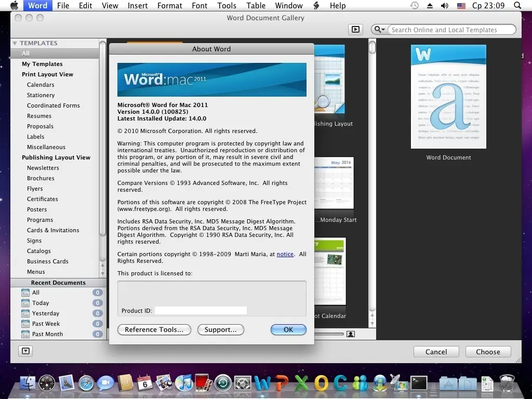
Task: Click the gallery slideshow play icon button
Action: point(355,30)
